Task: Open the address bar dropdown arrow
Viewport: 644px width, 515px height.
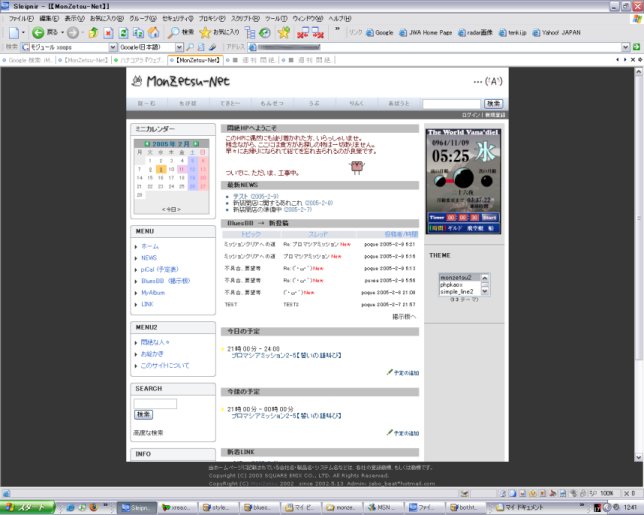Action: pyautogui.click(x=625, y=47)
